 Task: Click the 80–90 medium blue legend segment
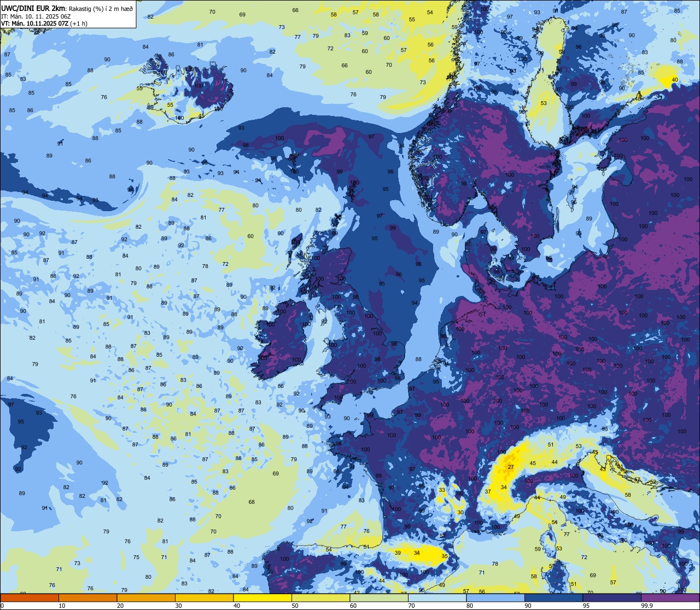click(x=495, y=597)
